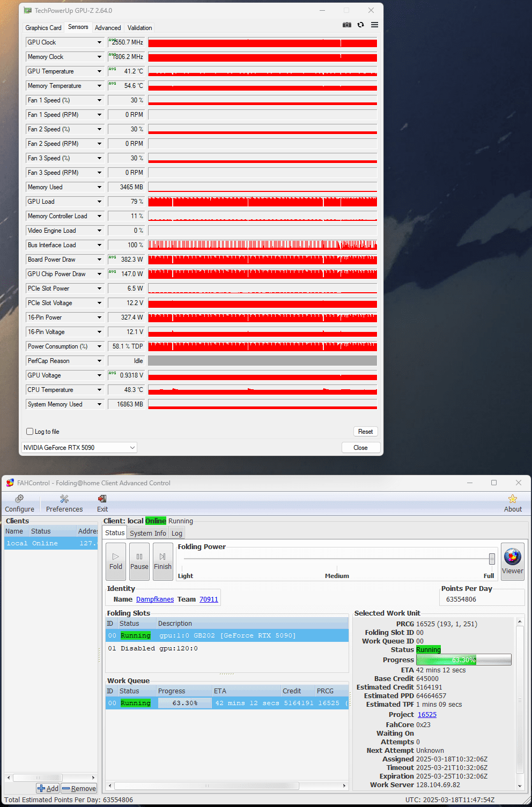The width and height of the screenshot is (532, 807).
Task: Click the Close button in GPU-Z
Action: pos(360,448)
